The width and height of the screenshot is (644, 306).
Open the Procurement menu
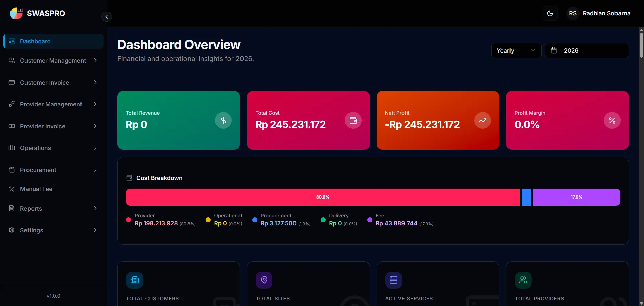coord(54,170)
